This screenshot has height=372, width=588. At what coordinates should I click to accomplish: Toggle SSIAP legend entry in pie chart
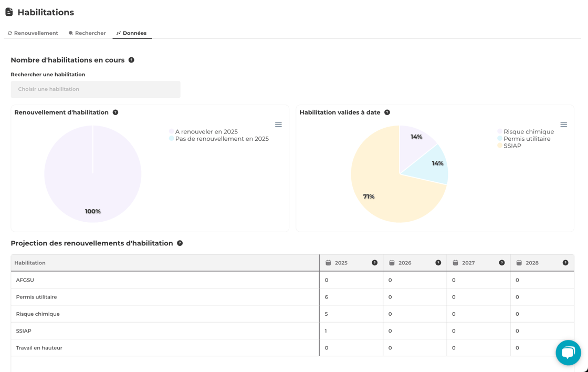(x=512, y=146)
